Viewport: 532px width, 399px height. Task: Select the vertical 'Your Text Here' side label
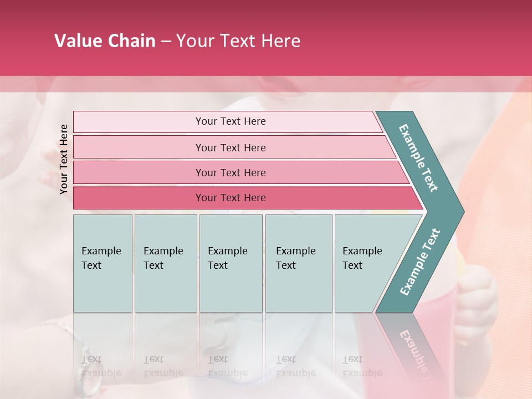pyautogui.click(x=64, y=159)
